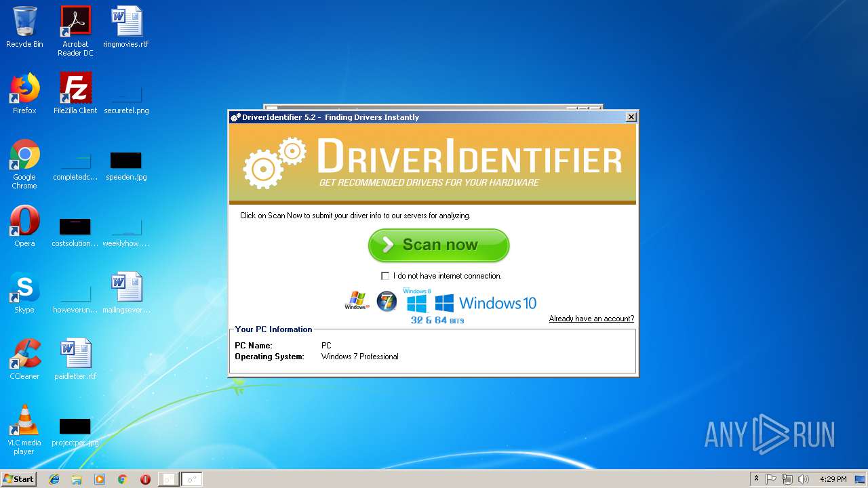Click the 32 & 64 BITS label
868x488 pixels.
[437, 321]
